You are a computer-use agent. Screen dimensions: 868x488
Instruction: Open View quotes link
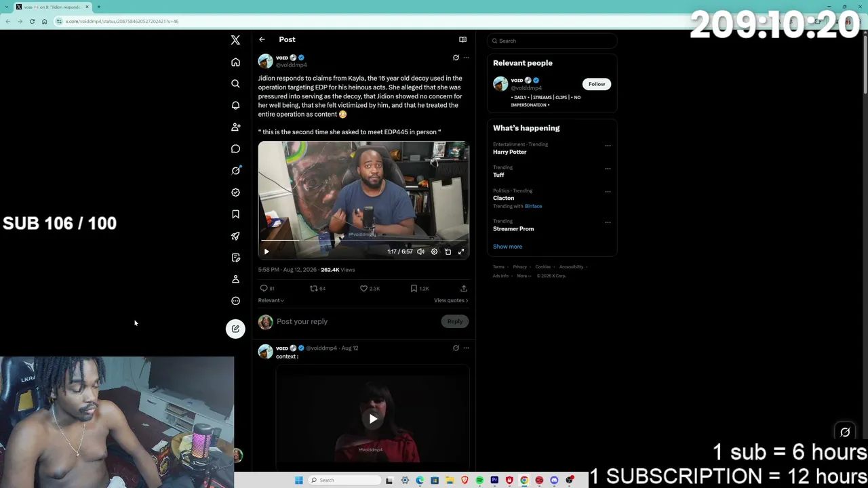tap(451, 300)
